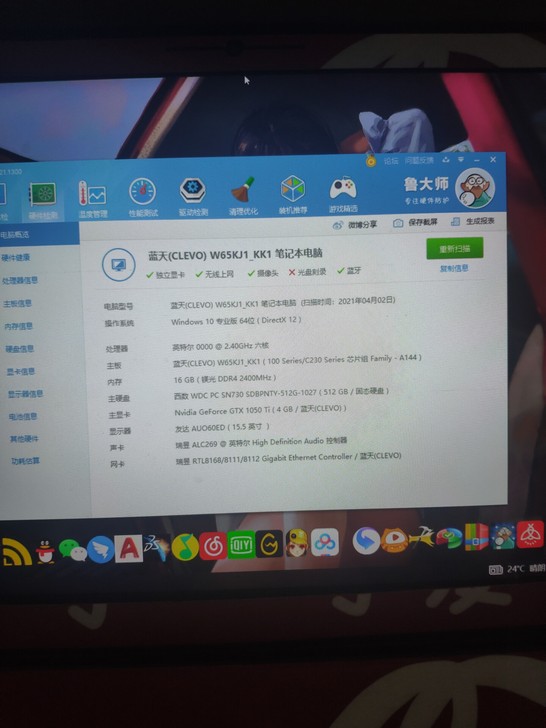Image resolution: width=546 pixels, height=728 pixels.
Task: Click the gold medal icon in title bar
Action: (370, 161)
